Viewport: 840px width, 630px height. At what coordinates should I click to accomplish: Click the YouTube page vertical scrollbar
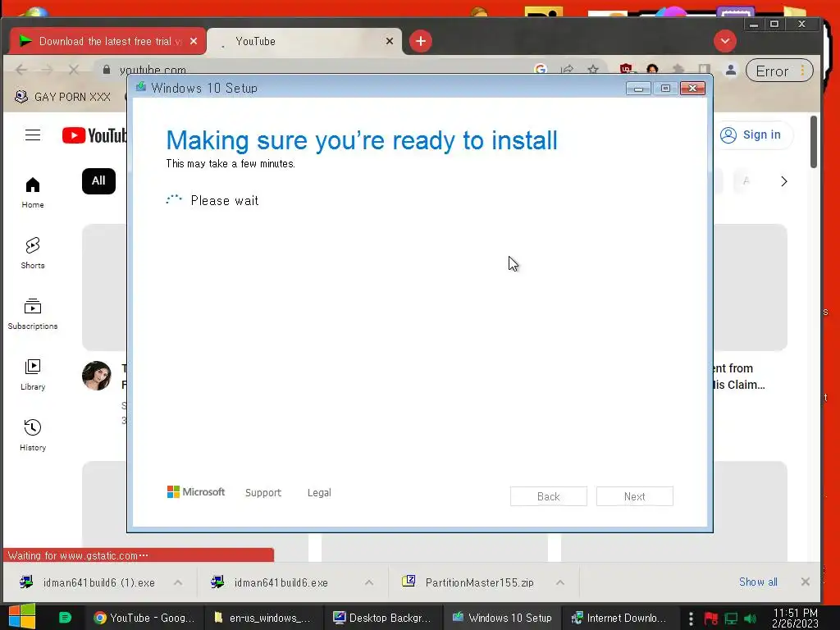(814, 142)
